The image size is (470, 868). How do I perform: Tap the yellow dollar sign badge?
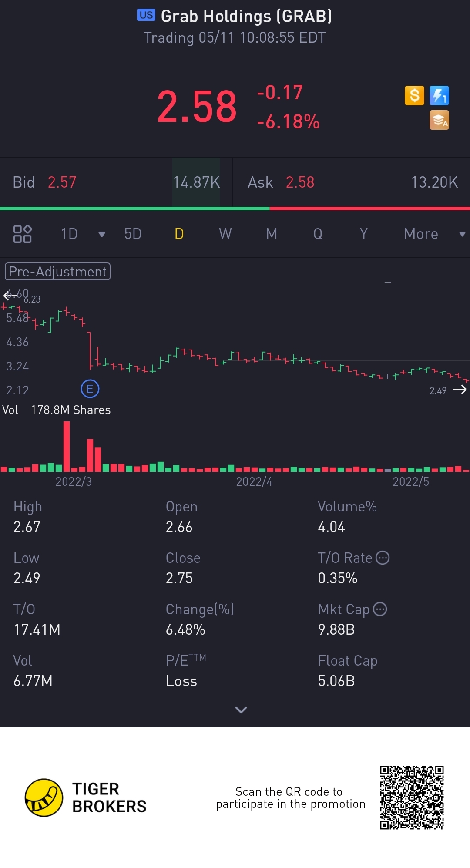[x=414, y=95]
